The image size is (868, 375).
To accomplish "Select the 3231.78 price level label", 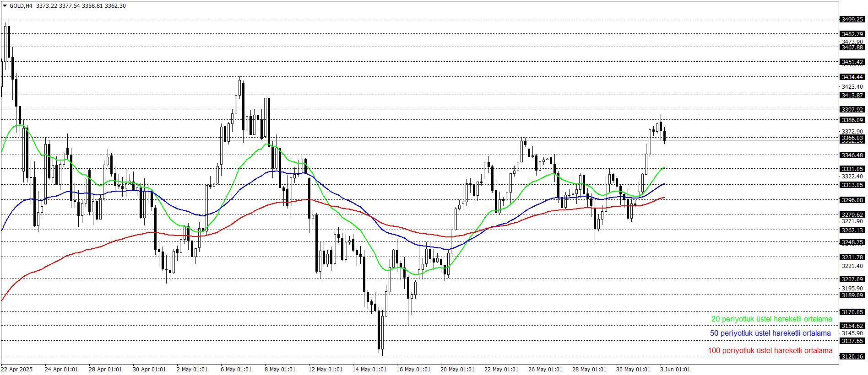I will coord(852,257).
